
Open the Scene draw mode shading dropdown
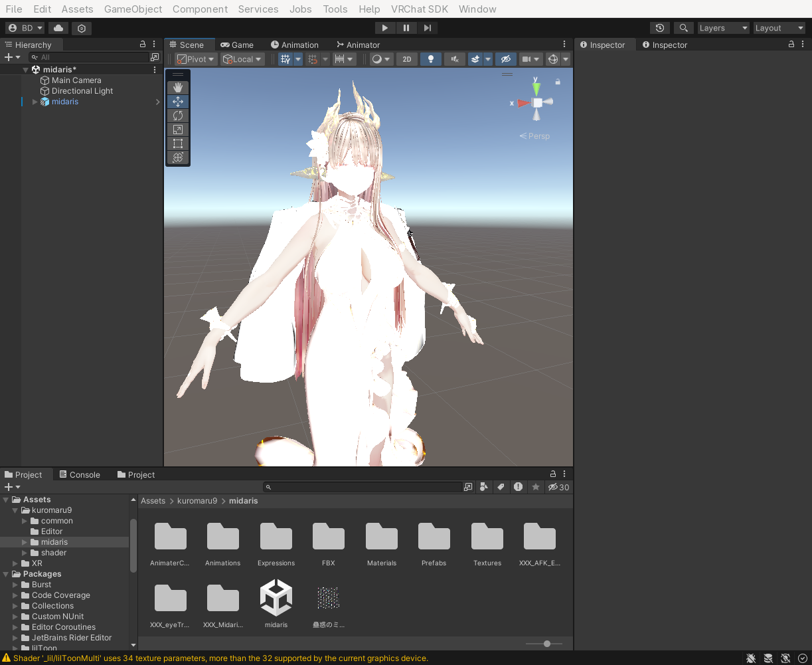click(x=381, y=59)
